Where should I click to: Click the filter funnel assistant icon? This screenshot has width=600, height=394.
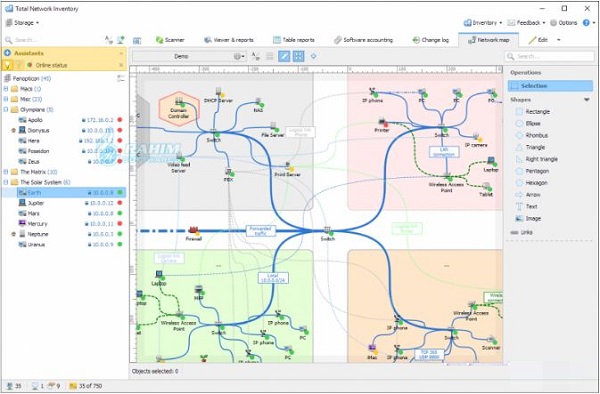(x=18, y=65)
